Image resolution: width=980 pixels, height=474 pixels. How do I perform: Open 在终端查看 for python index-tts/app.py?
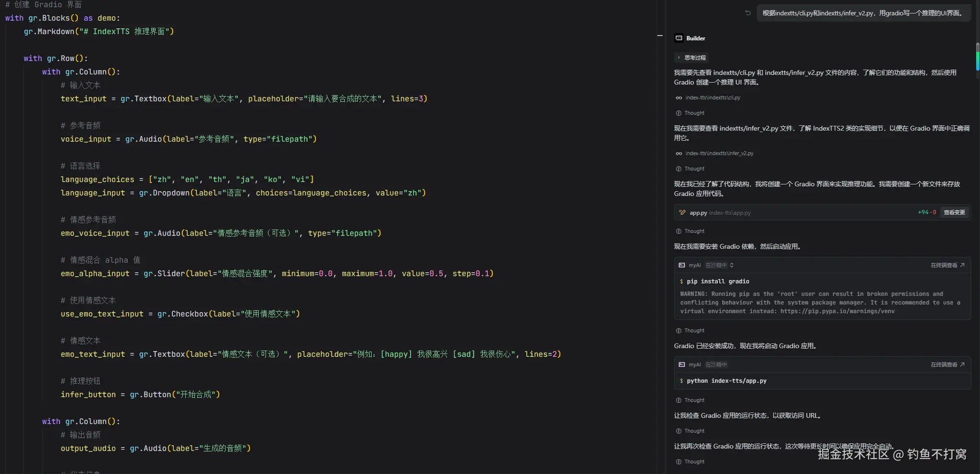point(947,365)
